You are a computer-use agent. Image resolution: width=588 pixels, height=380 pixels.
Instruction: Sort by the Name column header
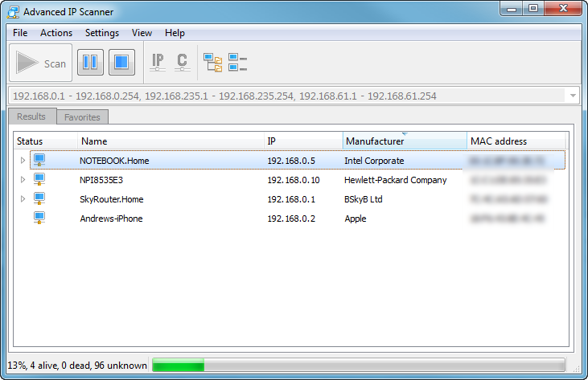tap(171, 141)
